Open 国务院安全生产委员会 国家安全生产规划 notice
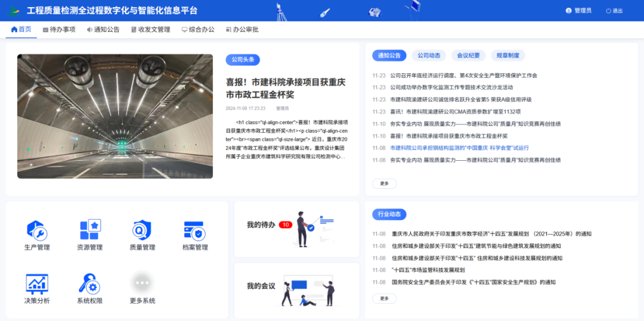 click(x=473, y=282)
